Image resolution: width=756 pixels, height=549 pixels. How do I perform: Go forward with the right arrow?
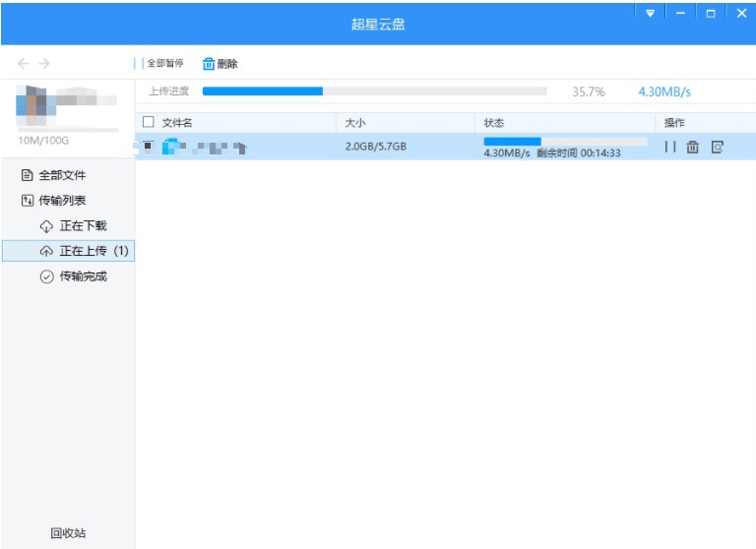pos(44,63)
